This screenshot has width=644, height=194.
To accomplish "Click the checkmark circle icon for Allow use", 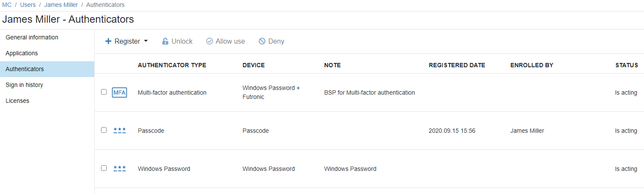I will click(209, 42).
